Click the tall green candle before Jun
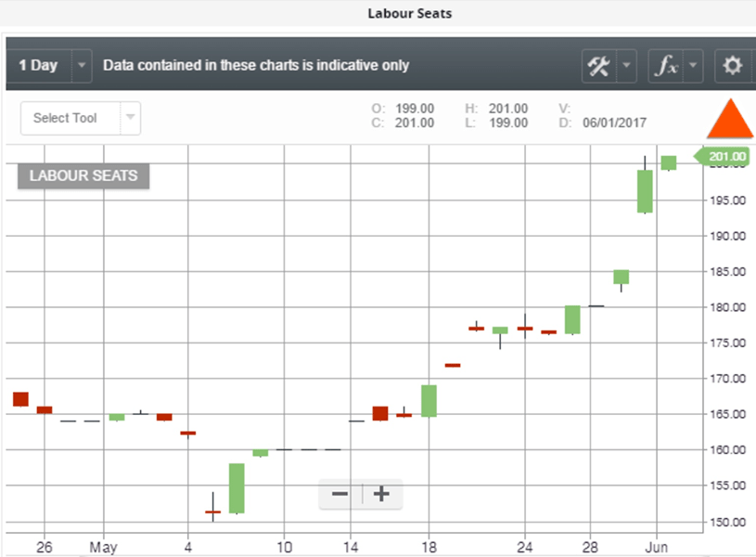756x557 pixels. pyautogui.click(x=645, y=191)
